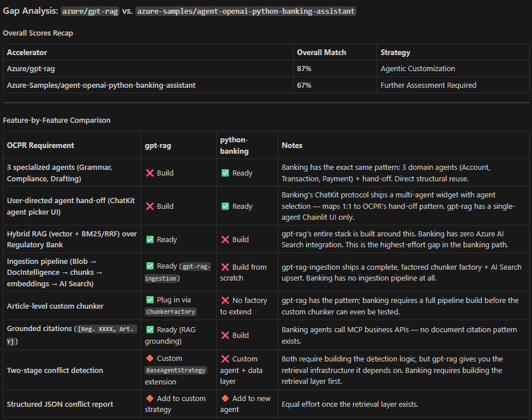Click User-directed agent hand-off requirement cell

point(71,206)
